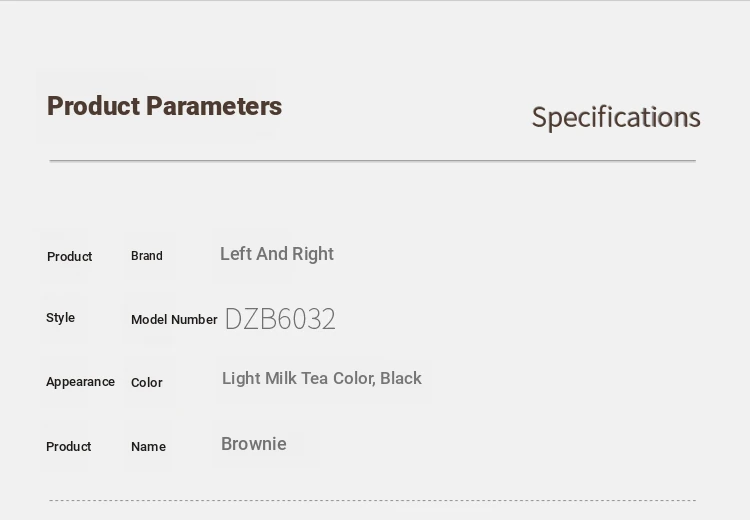Click the Brand label
750x520 pixels.
coord(147,256)
